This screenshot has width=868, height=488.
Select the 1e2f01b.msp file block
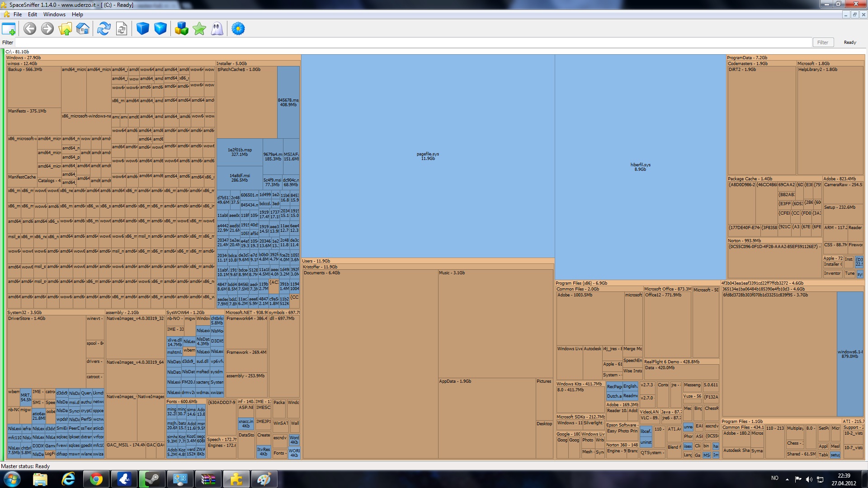240,152
